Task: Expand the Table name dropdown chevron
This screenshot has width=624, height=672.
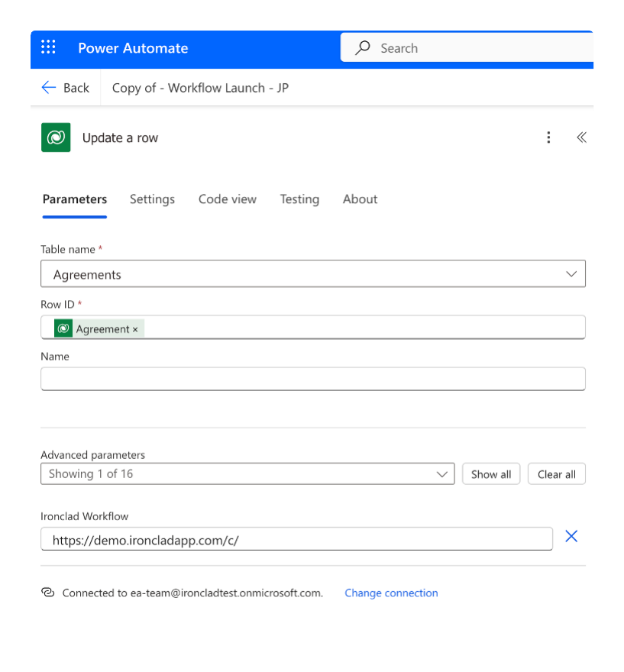Action: pos(571,274)
